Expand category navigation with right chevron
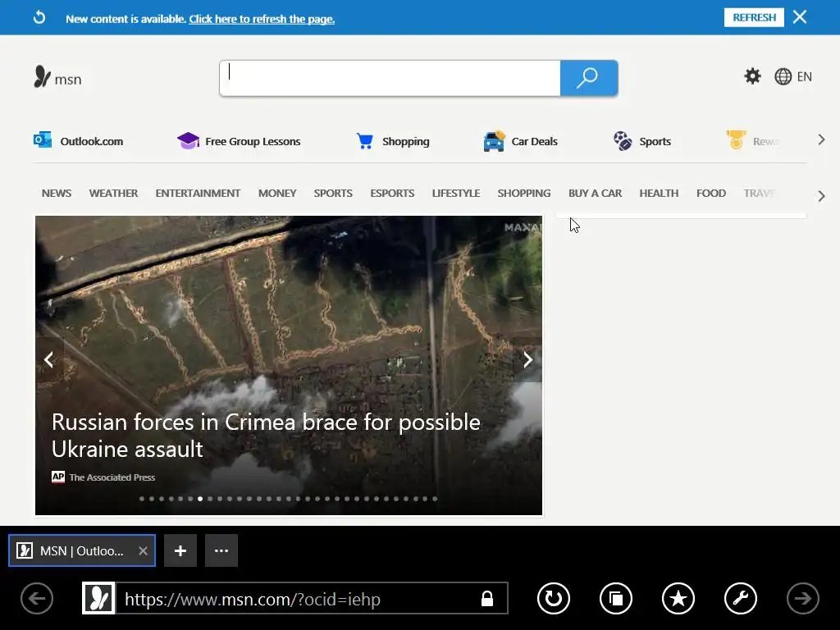 point(821,196)
